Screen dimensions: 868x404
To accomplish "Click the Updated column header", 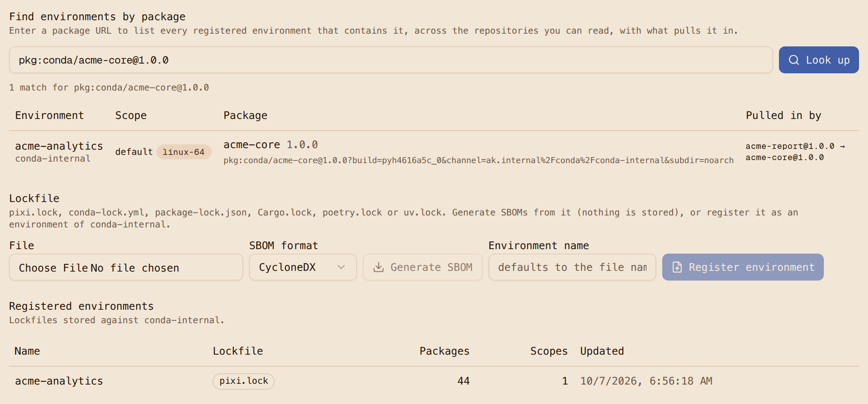I will [x=602, y=351].
